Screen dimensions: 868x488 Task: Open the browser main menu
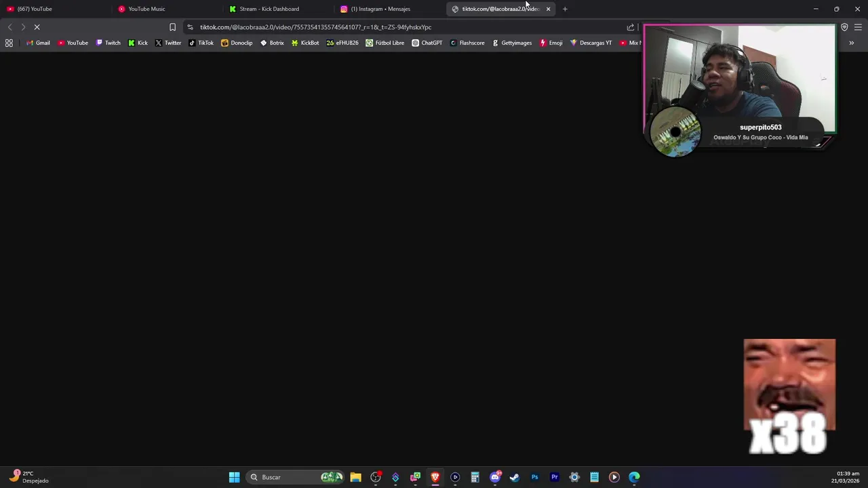tap(858, 27)
